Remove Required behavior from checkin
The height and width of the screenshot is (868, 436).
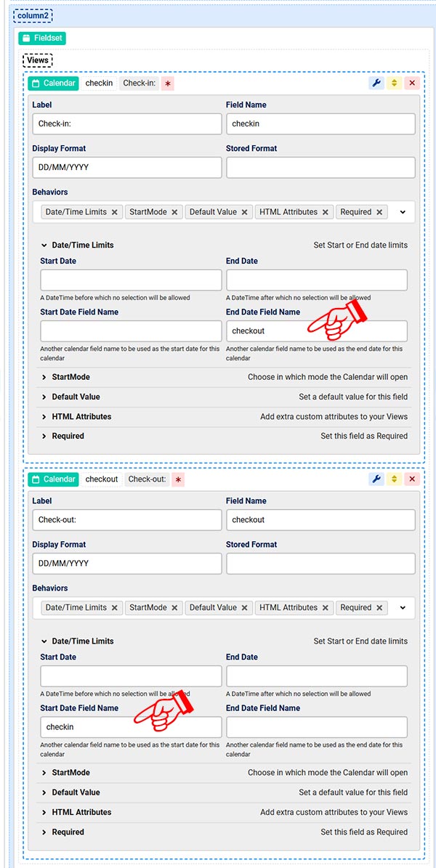tap(379, 212)
